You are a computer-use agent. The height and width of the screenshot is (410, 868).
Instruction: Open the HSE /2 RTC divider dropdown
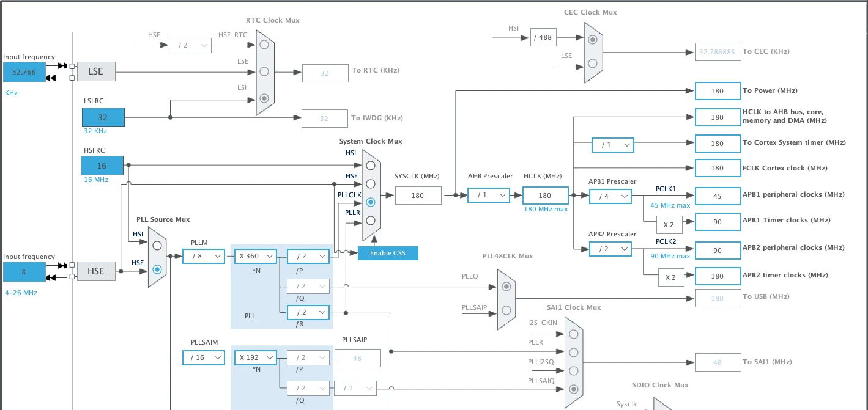190,45
